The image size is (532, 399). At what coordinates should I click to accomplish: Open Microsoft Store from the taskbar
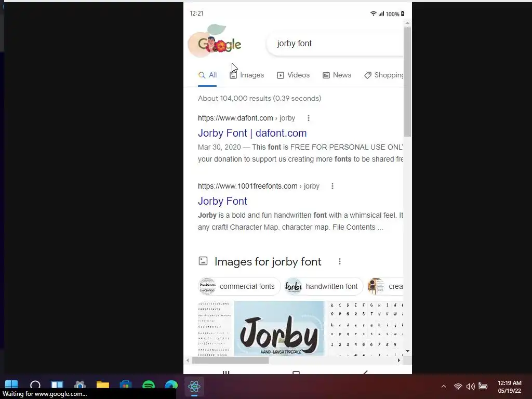126,385
